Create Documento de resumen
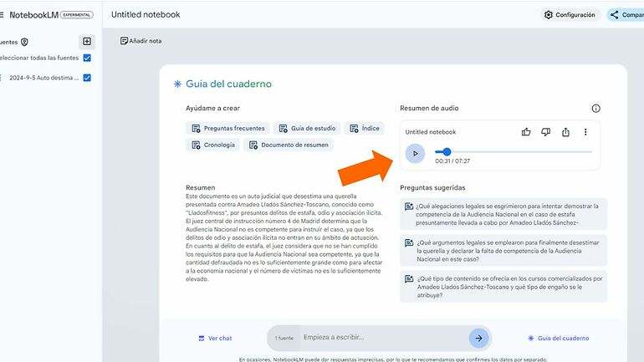Image resolution: width=644 pixels, height=362 pixels. pyautogui.click(x=289, y=145)
